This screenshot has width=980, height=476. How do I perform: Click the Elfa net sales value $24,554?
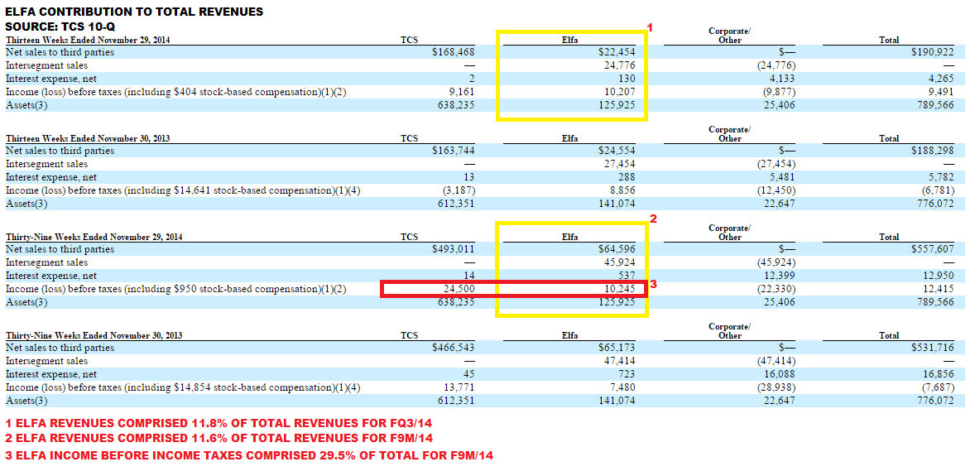(617, 151)
